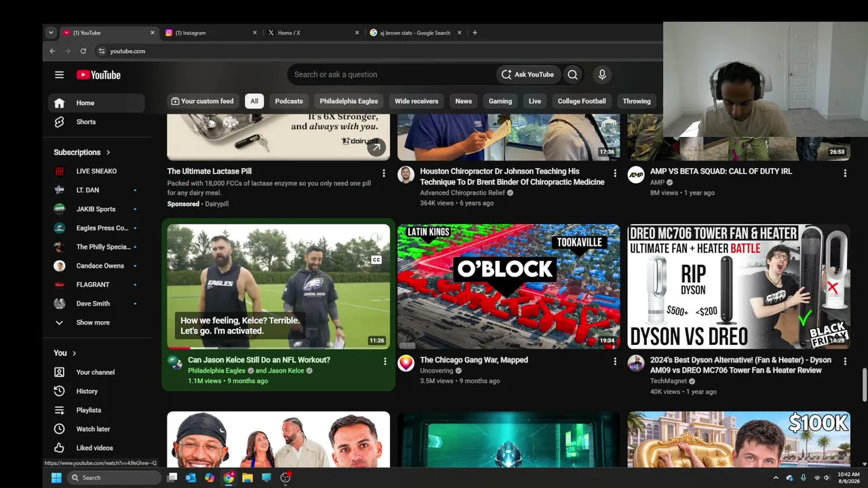Click the Windows taskbar Search box
The width and height of the screenshot is (868, 488).
114,478
